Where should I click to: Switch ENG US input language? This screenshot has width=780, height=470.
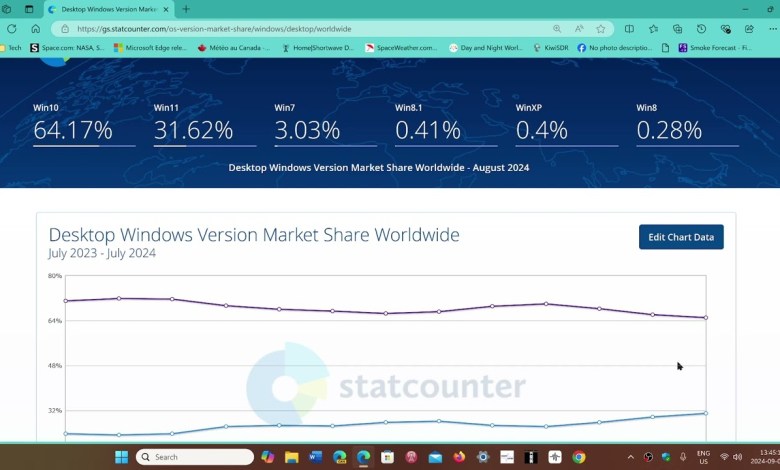703,457
